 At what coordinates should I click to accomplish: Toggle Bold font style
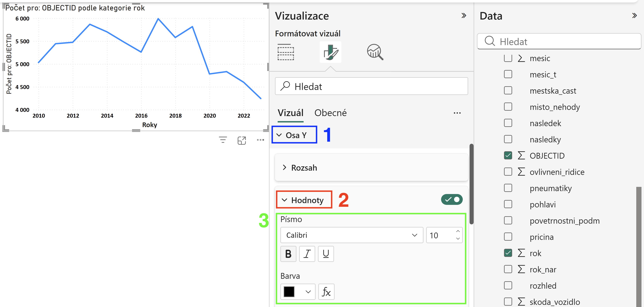point(288,254)
